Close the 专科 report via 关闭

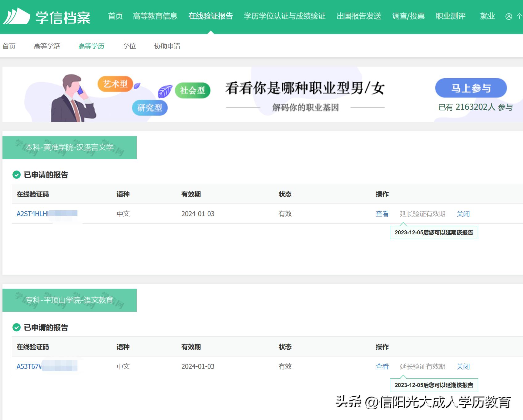[463, 366]
